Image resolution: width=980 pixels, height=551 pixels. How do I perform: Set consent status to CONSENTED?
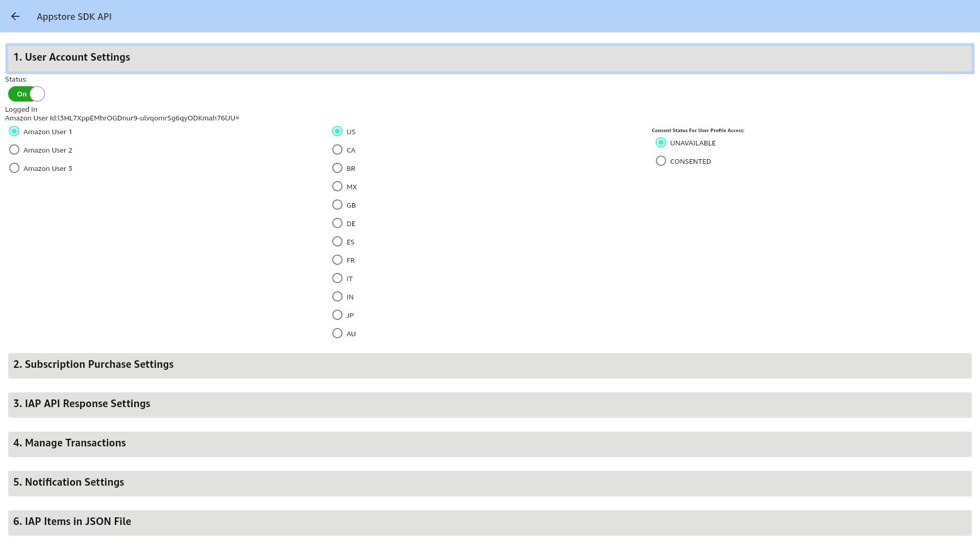[661, 161]
